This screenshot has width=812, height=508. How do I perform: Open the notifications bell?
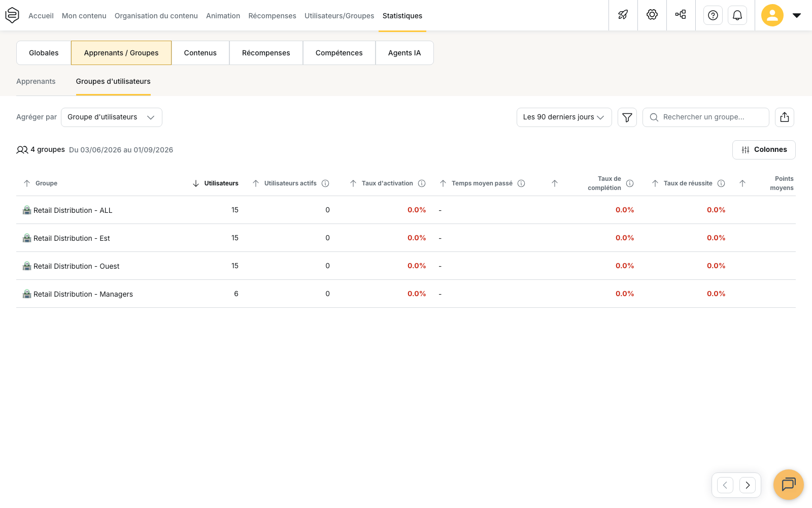point(737,15)
